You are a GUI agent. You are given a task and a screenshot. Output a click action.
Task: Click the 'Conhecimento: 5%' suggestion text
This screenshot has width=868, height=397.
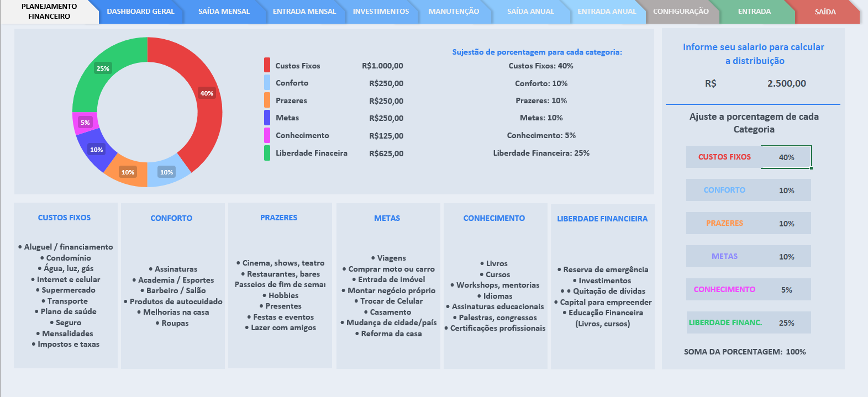tap(541, 135)
